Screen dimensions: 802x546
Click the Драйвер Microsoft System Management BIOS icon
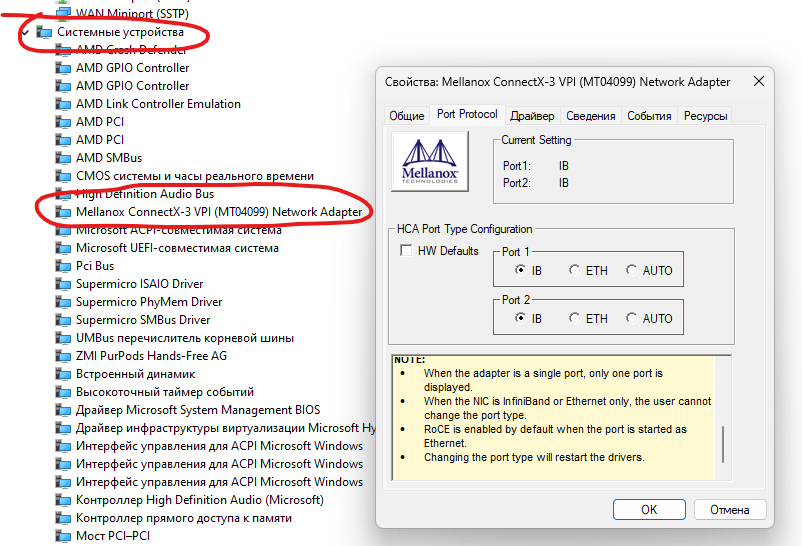(x=63, y=410)
